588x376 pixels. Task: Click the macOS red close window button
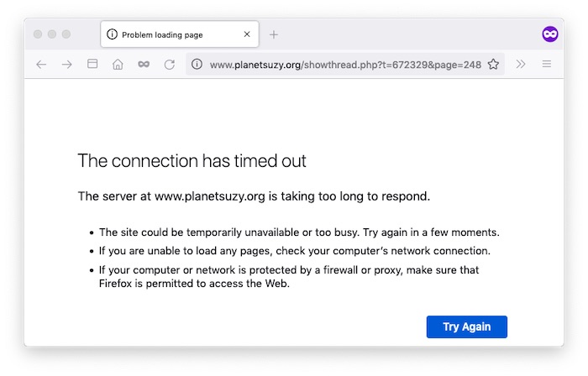coord(38,34)
